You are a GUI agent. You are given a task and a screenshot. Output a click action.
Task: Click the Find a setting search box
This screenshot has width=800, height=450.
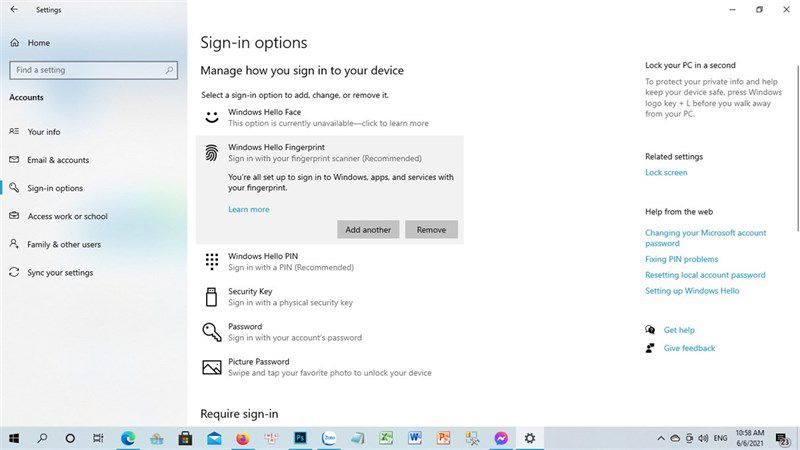[93, 70]
